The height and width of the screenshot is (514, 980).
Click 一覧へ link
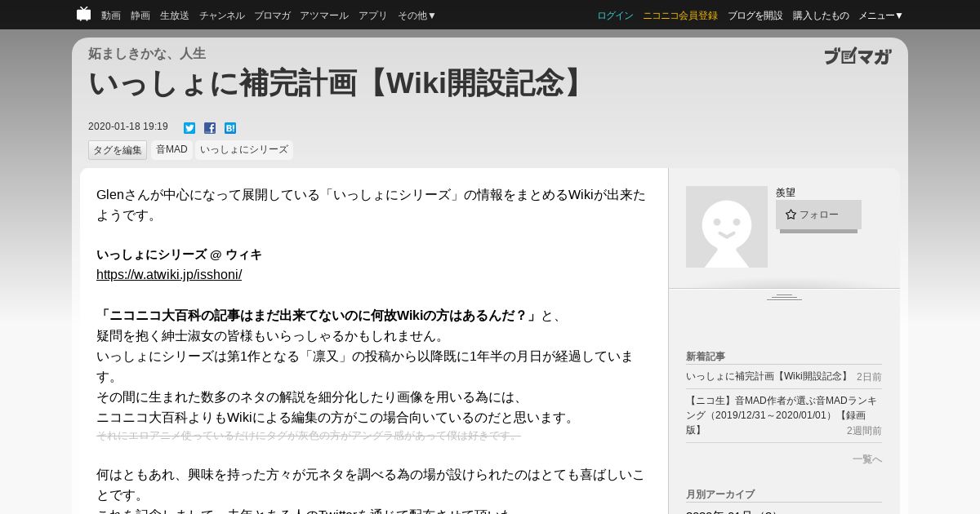(x=867, y=459)
